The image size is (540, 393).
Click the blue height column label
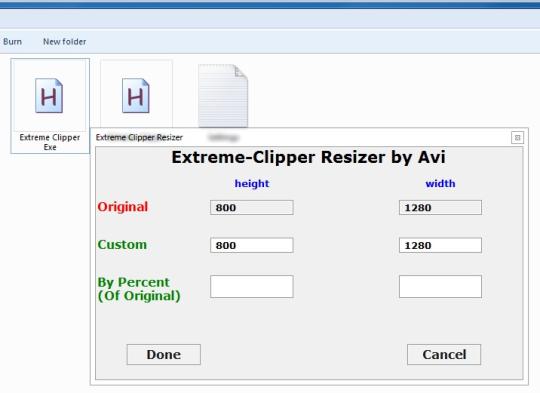[x=252, y=184]
